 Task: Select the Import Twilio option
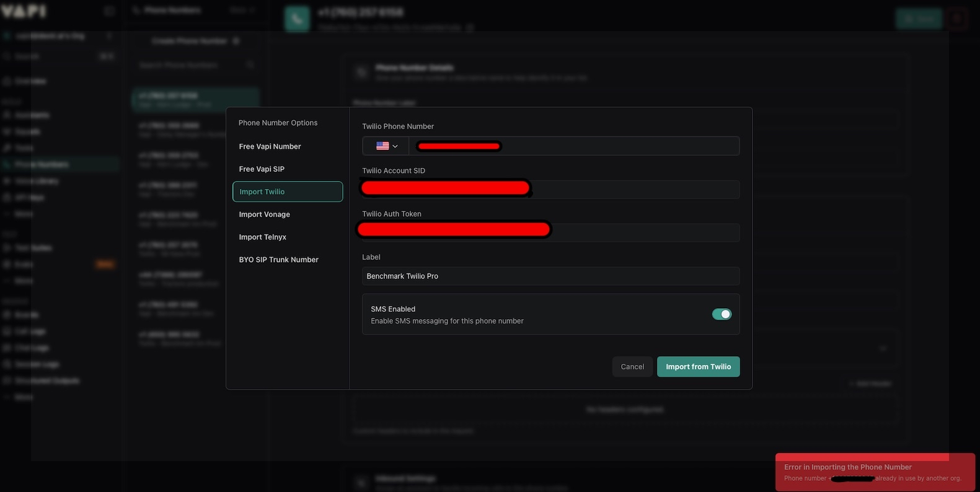288,191
